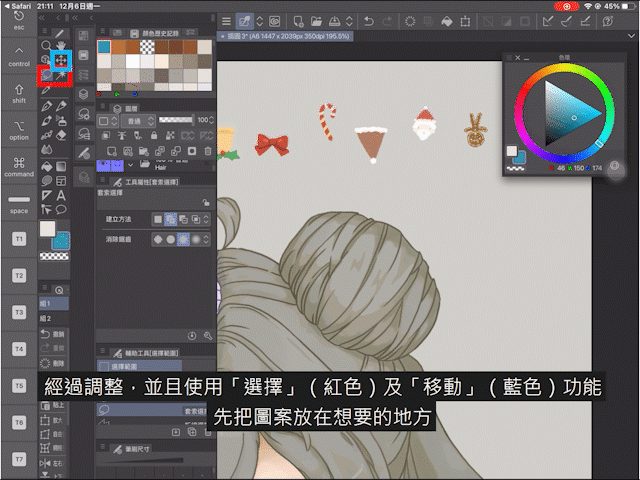Click the Scale/Rotate transform icon
The height and width of the screenshot is (480, 640).
tap(465, 21)
